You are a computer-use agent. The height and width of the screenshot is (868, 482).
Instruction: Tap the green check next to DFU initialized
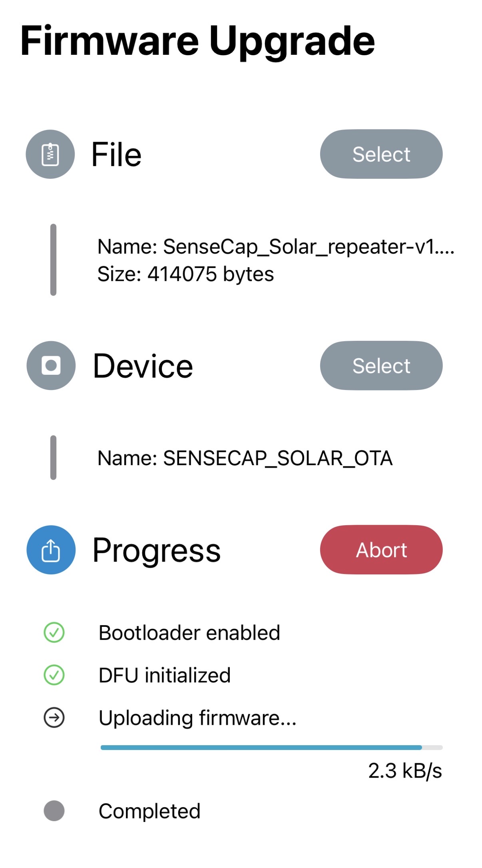pos(54,675)
